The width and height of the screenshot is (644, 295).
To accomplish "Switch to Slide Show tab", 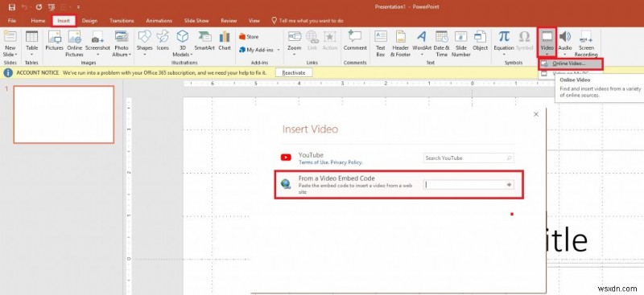I will point(196,21).
